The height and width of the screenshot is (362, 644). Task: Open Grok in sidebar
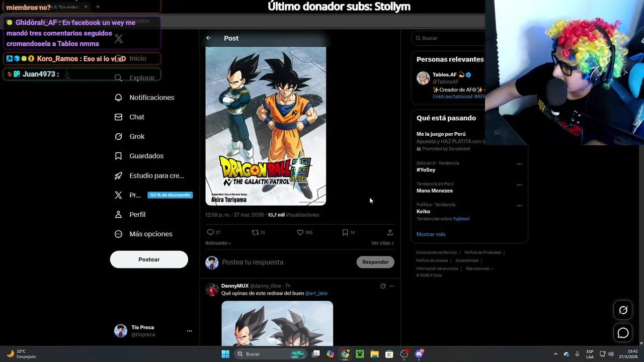click(x=129, y=137)
